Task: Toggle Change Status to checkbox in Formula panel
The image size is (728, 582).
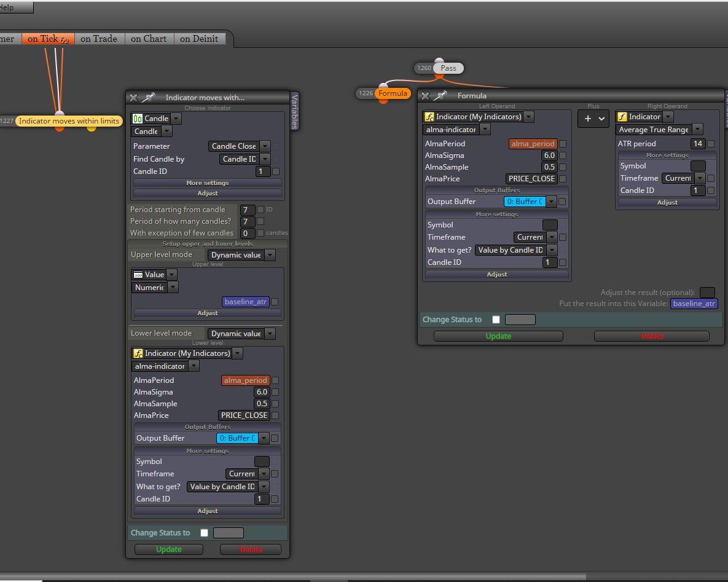Action: click(496, 320)
